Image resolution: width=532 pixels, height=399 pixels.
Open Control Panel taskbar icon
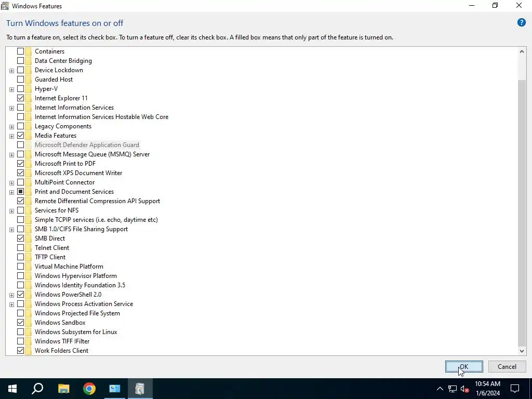pyautogui.click(x=115, y=389)
